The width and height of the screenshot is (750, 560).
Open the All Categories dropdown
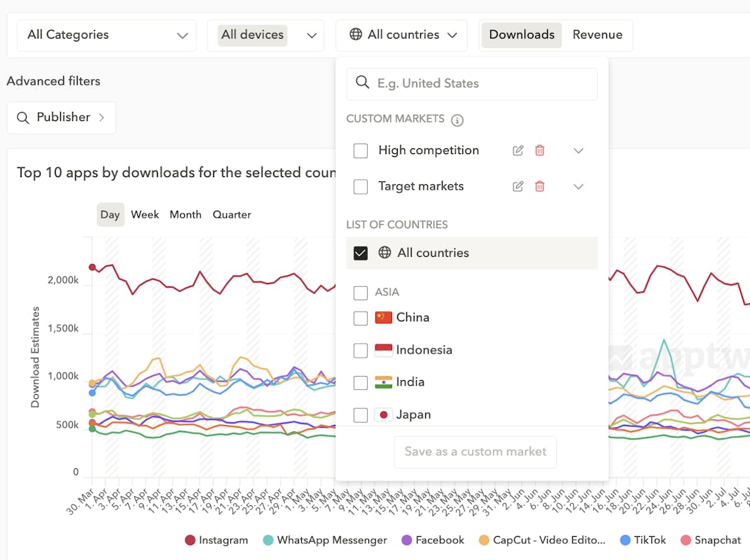[106, 36]
